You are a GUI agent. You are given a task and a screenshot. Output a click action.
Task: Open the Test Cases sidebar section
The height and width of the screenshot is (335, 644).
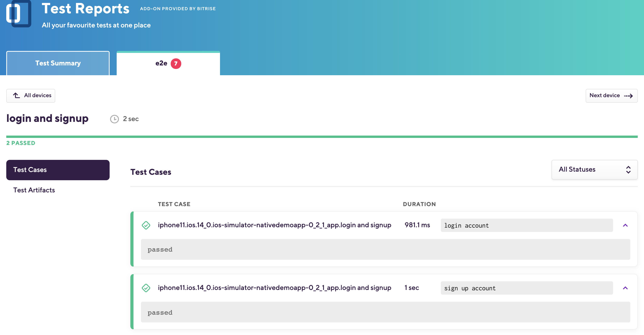click(58, 170)
